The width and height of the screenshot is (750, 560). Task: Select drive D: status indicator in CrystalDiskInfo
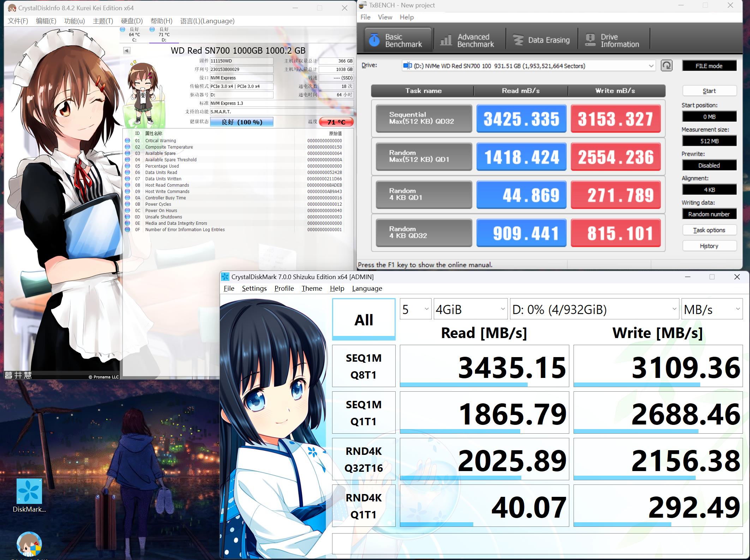tap(164, 34)
